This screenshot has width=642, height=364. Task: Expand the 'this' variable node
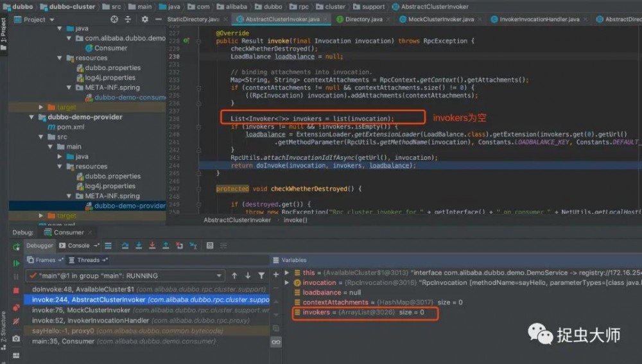(286, 273)
